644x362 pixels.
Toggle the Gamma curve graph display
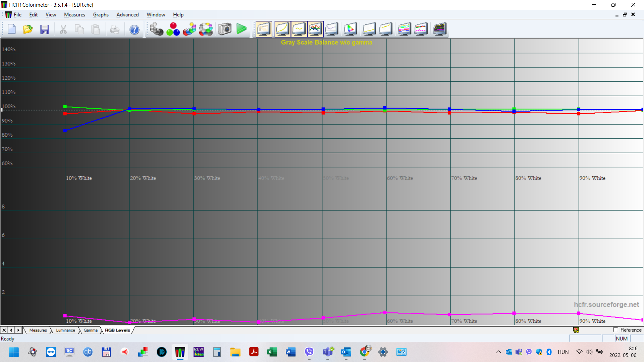pyautogui.click(x=299, y=29)
